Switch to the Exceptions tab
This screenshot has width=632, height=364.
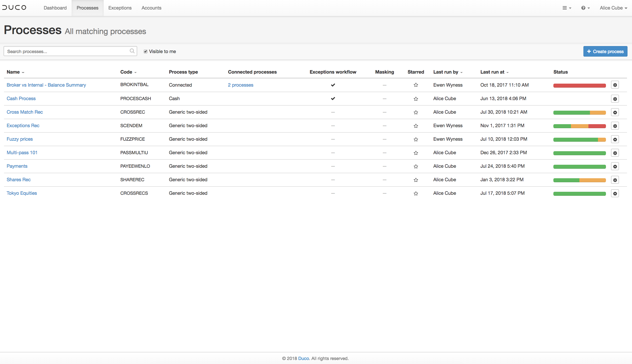120,8
